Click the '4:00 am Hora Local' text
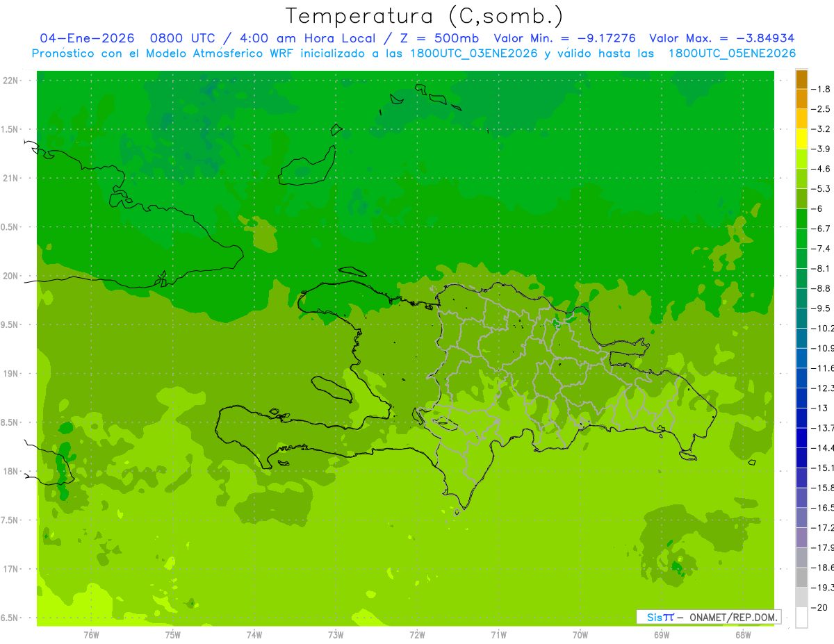 pos(307,38)
